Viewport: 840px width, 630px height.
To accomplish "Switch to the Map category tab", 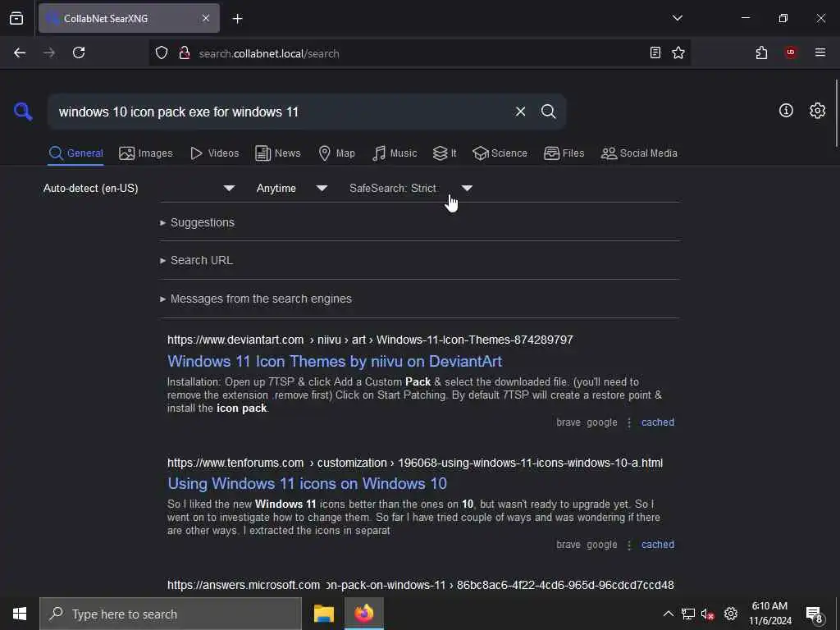I will pos(336,153).
